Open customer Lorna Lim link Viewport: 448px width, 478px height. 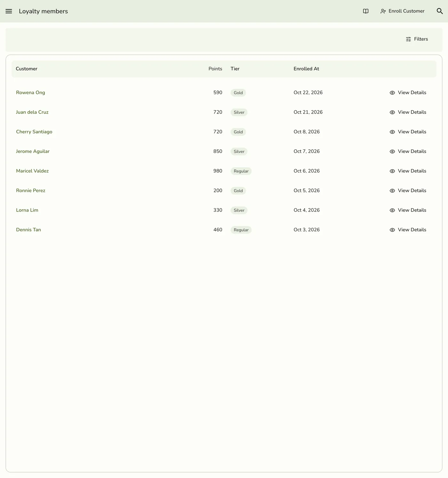(27, 210)
